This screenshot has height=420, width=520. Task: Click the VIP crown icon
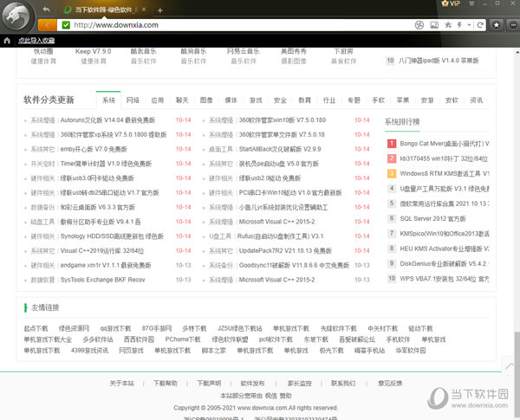click(451, 3)
